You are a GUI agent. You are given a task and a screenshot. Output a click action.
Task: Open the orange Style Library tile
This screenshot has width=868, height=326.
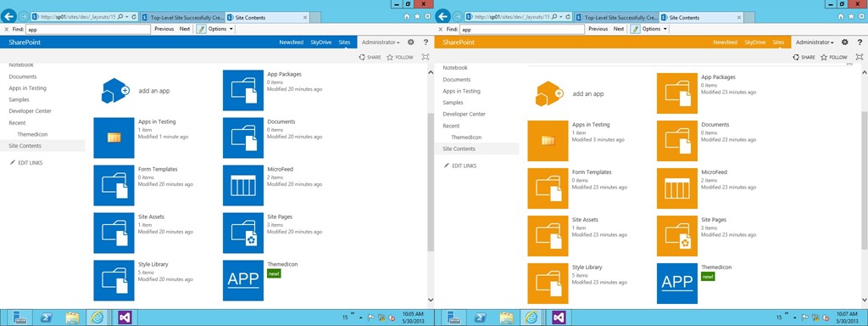point(548,284)
